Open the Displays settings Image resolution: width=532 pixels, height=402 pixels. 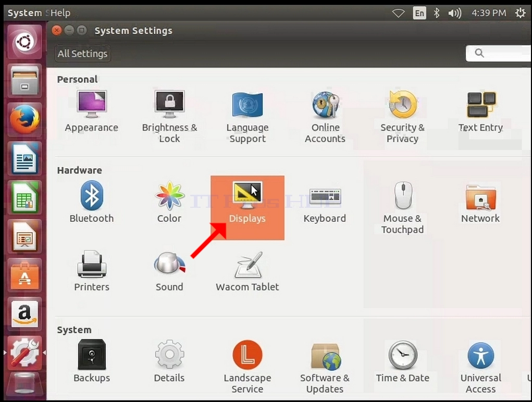pos(248,207)
